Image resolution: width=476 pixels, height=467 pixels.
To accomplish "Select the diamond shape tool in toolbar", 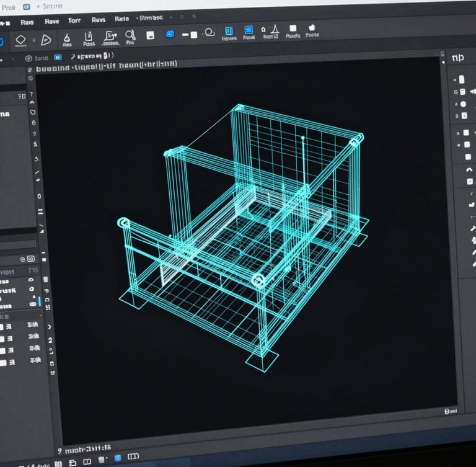I will coord(20,40).
